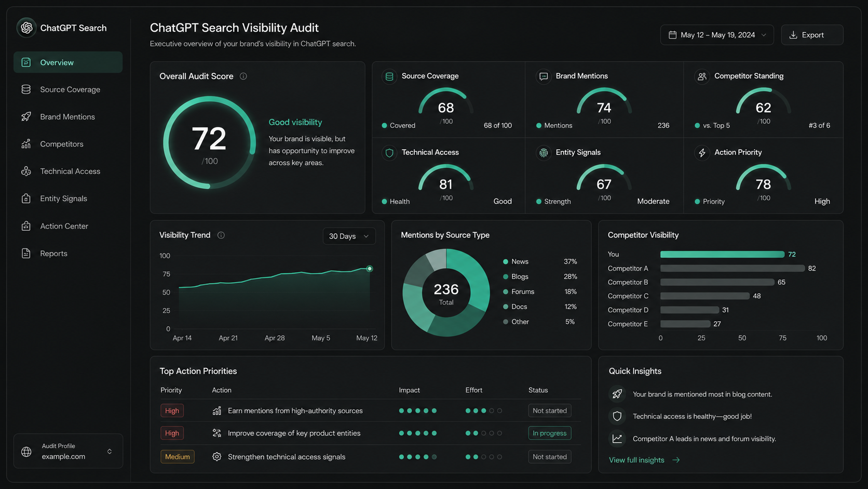Click the Blogs legend entry
Image resolution: width=868 pixels, height=489 pixels.
coord(540,276)
